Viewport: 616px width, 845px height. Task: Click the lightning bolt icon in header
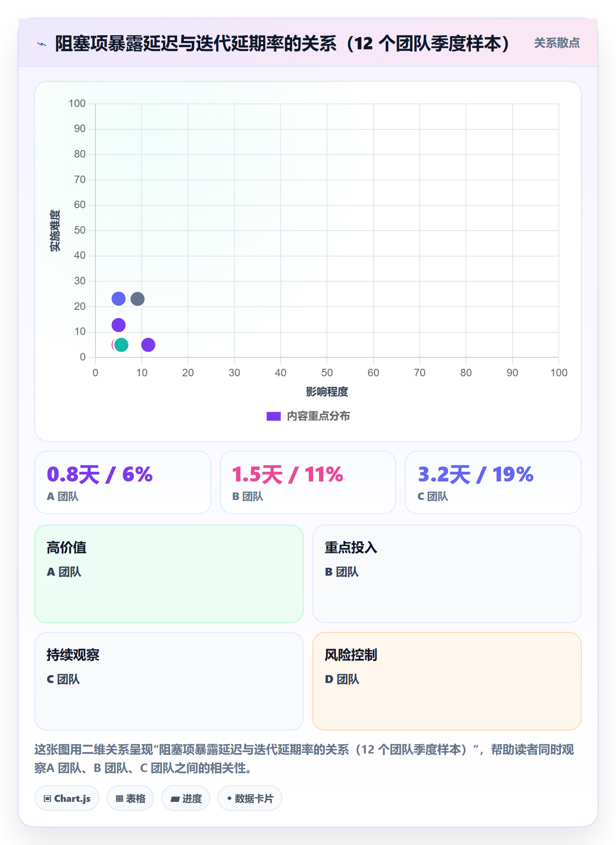coord(42,44)
